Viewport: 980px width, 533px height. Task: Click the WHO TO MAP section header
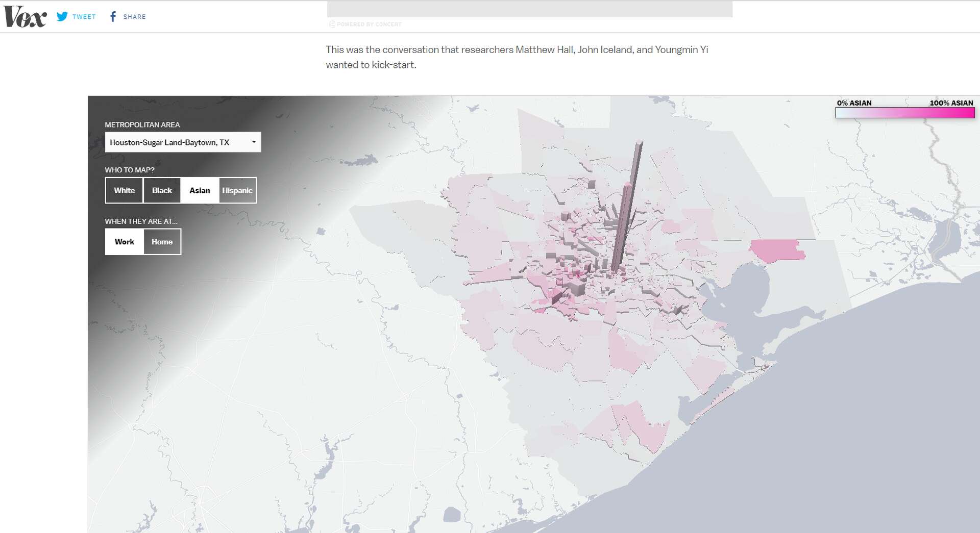130,170
